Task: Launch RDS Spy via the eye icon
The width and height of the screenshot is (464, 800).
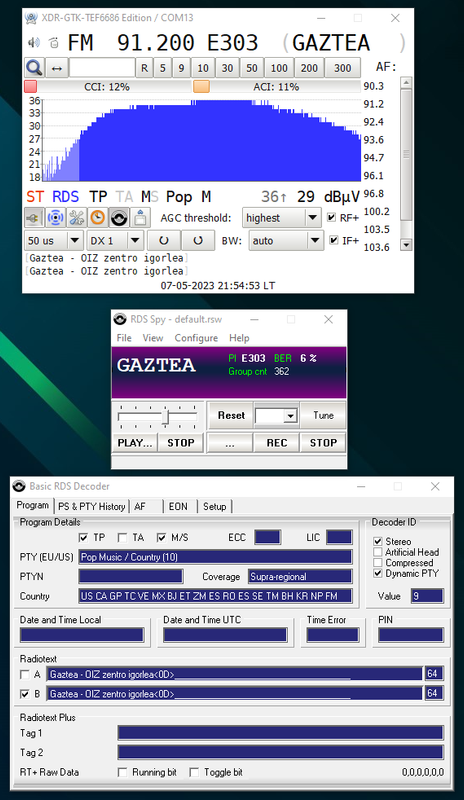Action: pyautogui.click(x=118, y=218)
